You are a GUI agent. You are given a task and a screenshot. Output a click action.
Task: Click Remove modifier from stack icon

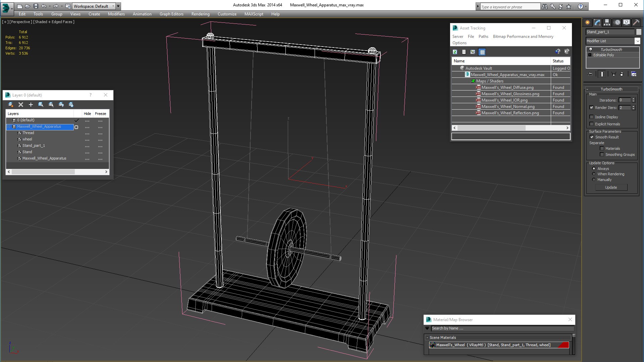tap(622, 74)
